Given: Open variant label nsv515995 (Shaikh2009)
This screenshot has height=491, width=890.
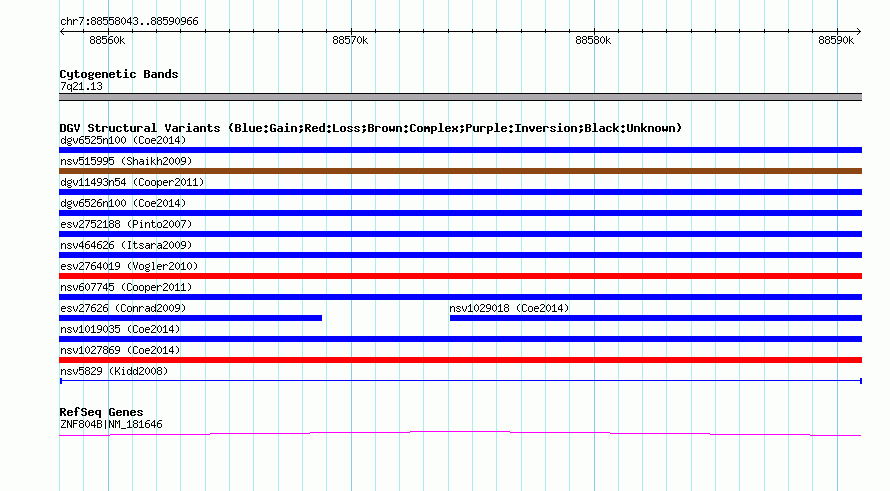Looking at the screenshot, I should (x=126, y=161).
